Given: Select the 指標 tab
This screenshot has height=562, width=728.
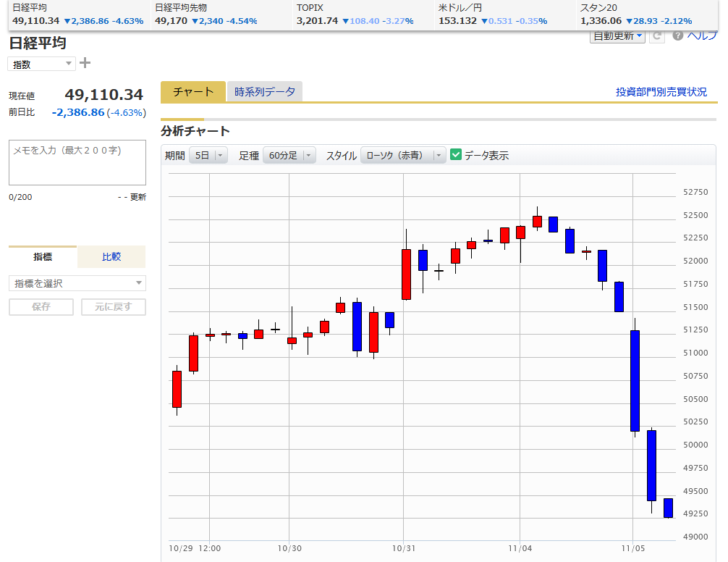Looking at the screenshot, I should [43, 256].
